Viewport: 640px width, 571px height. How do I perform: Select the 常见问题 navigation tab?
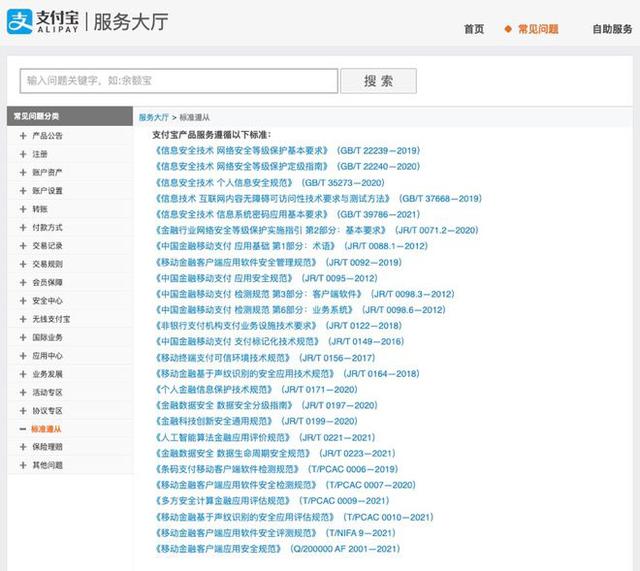coord(538,29)
